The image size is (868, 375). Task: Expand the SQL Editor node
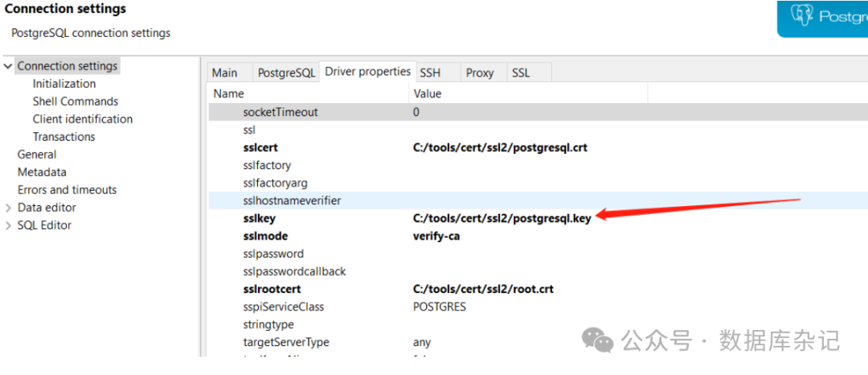click(8, 225)
